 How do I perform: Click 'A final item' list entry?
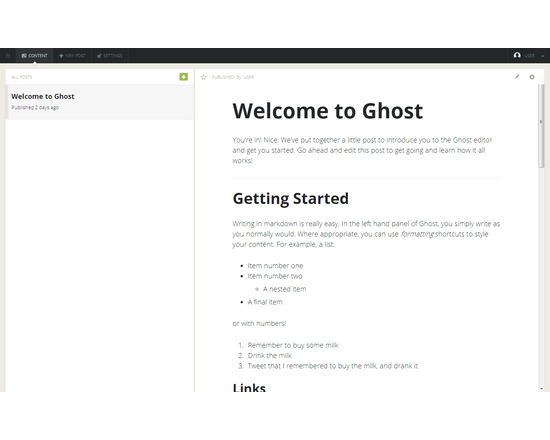(x=265, y=302)
